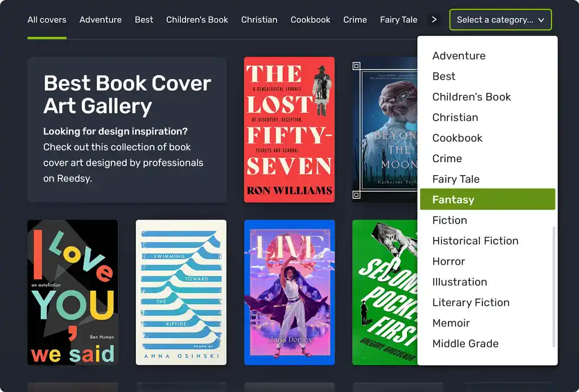Open I Love You, We Said cover
This screenshot has height=392, width=579.
click(x=72, y=292)
